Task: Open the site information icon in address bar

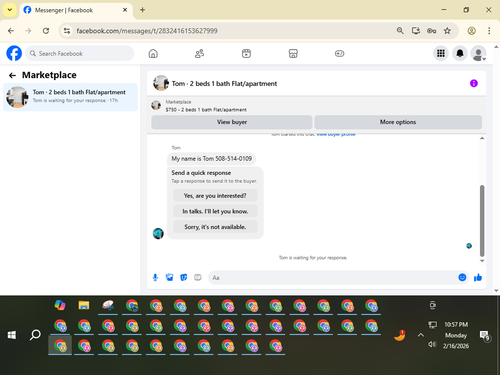Action: (67, 31)
